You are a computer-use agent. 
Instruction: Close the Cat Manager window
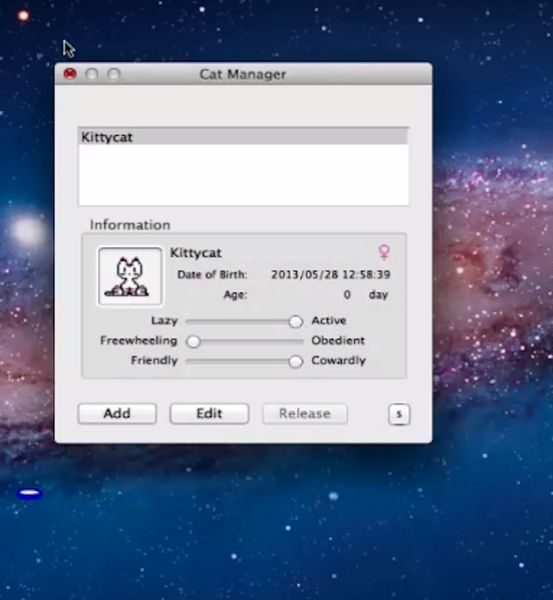(70, 73)
